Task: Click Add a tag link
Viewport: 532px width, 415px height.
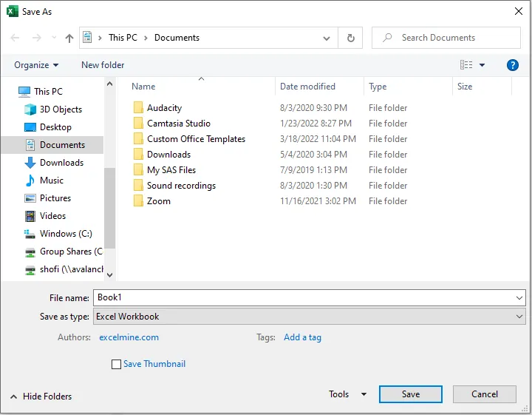Action: click(x=302, y=337)
